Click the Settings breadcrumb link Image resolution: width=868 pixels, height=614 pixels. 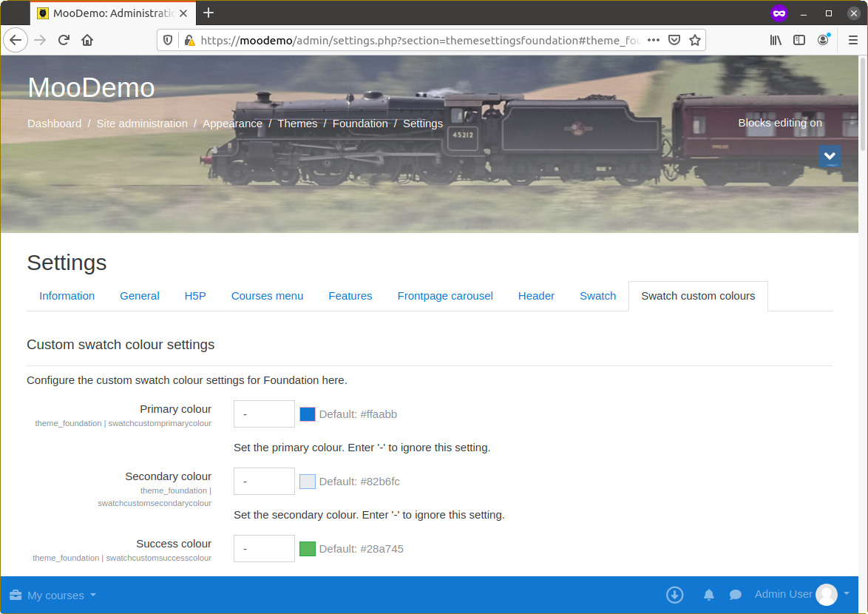pyautogui.click(x=423, y=124)
